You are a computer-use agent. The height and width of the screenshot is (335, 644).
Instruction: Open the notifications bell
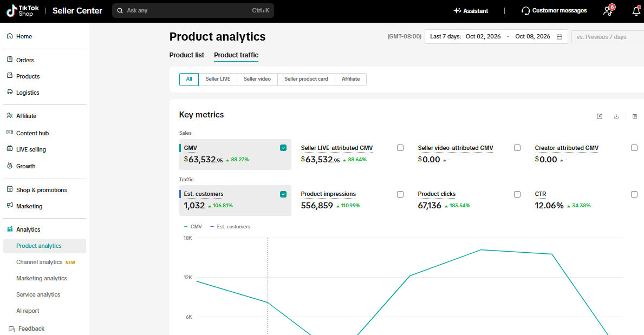[636, 11]
